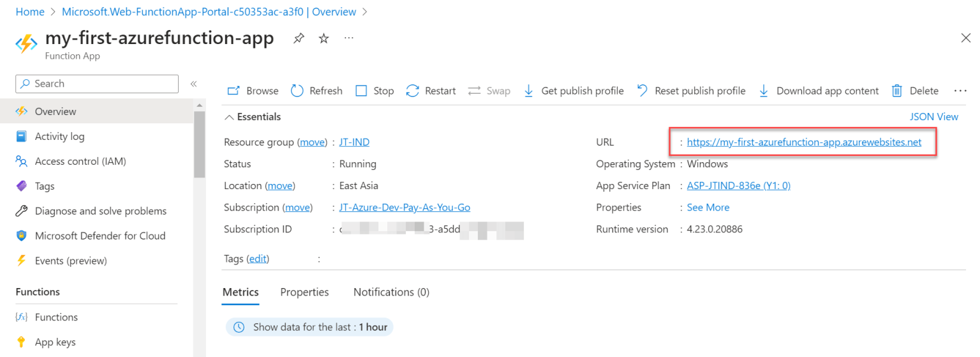The image size is (980, 357).
Task: Change the time range from 1 hour
Action: [310, 327]
